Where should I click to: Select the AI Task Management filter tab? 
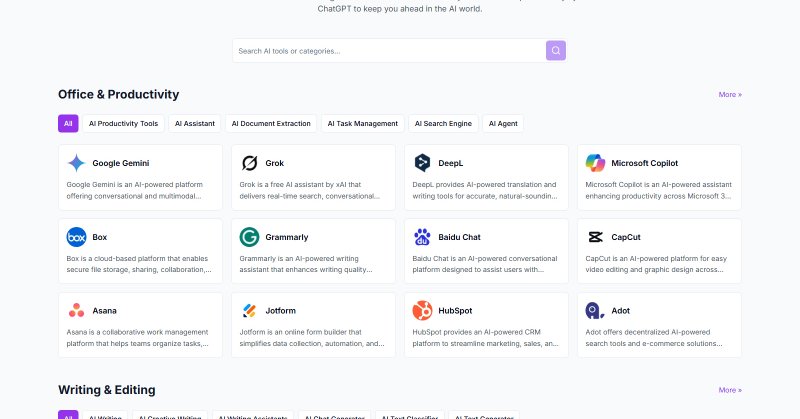363,124
